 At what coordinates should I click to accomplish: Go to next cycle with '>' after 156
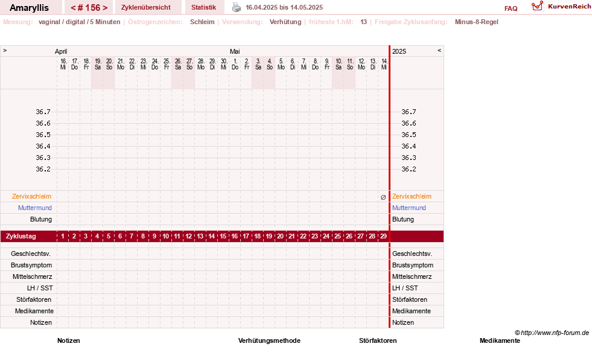(x=105, y=8)
